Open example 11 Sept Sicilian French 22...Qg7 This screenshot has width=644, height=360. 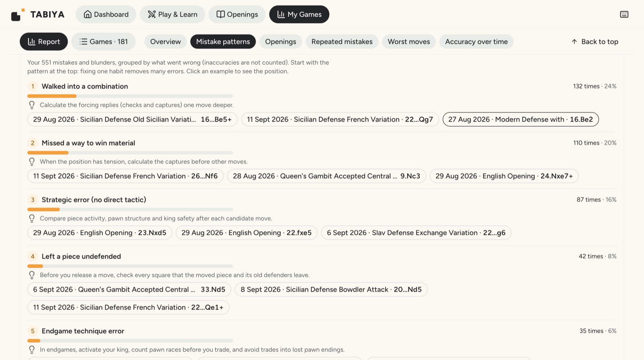pos(340,119)
